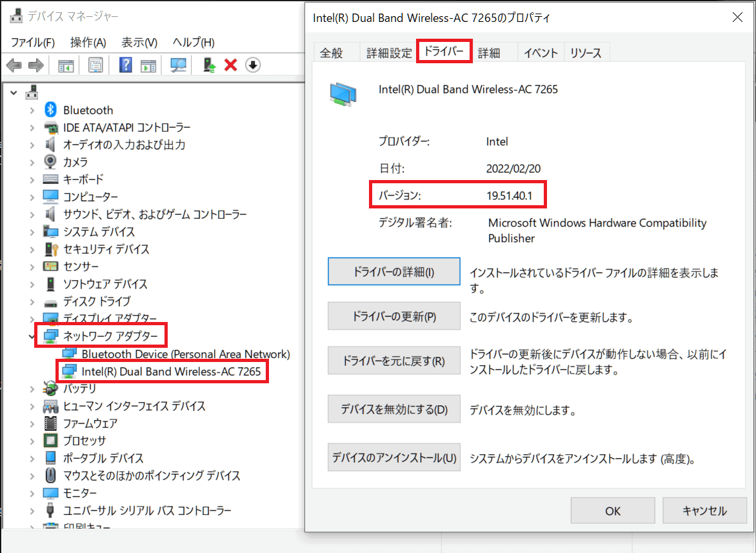
Task: Open the Properties sheet toolbar icon
Action: pos(95,65)
